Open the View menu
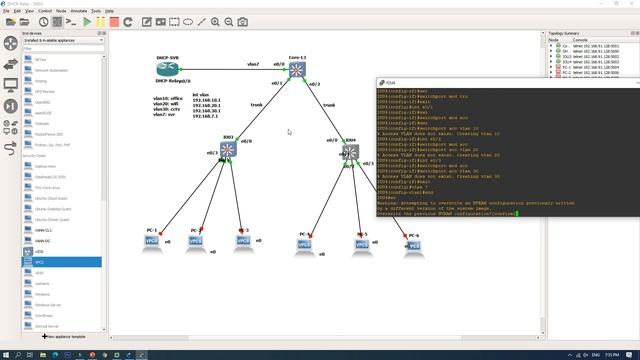The height and width of the screenshot is (360, 640). coord(29,11)
